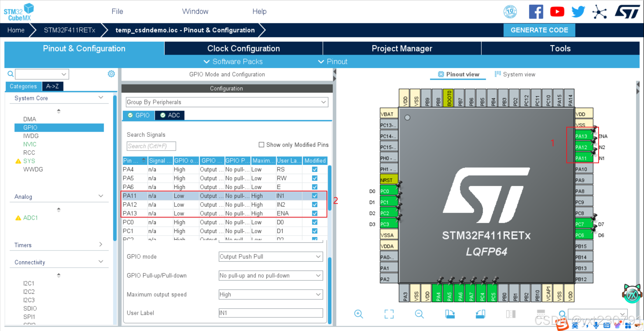Open the YouTube icon link
This screenshot has height=331, width=644.
click(x=557, y=12)
